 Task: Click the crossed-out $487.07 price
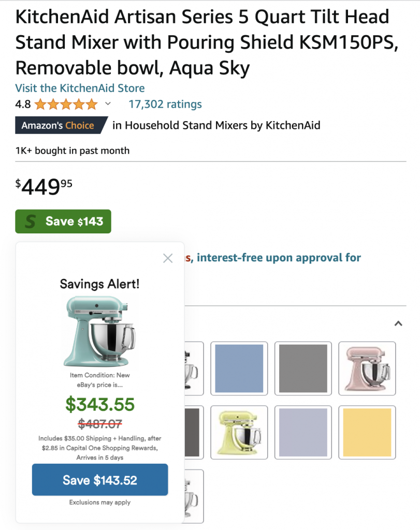[100, 422]
